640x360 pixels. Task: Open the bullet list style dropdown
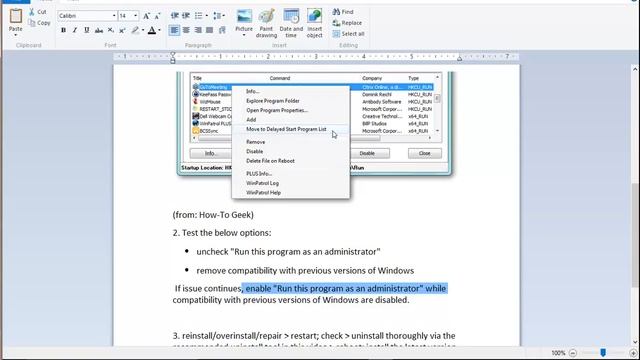click(207, 16)
